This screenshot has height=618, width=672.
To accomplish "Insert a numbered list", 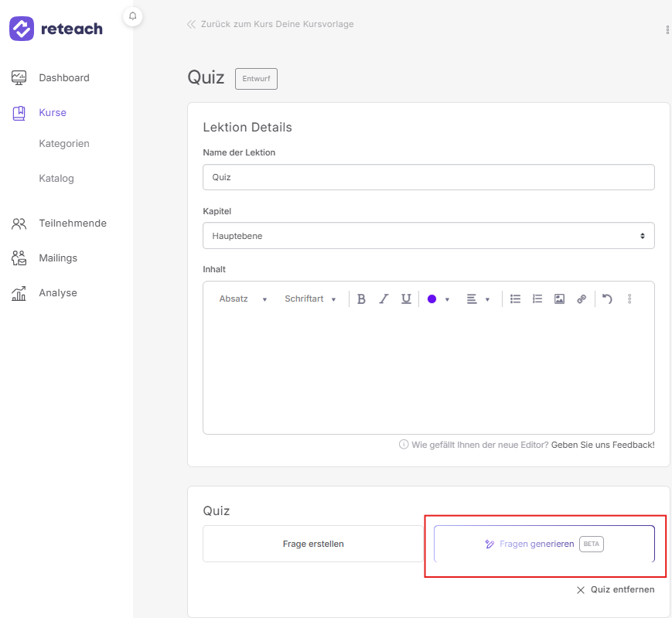I will point(537,299).
